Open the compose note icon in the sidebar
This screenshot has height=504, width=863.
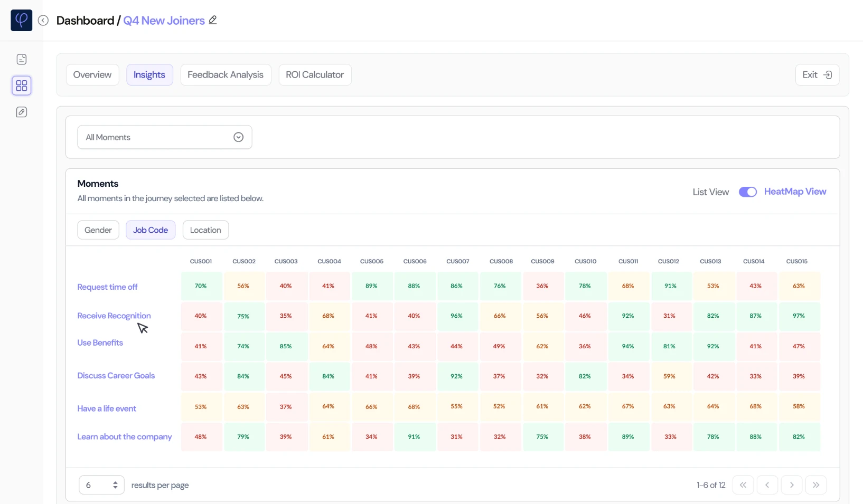pos(22,112)
